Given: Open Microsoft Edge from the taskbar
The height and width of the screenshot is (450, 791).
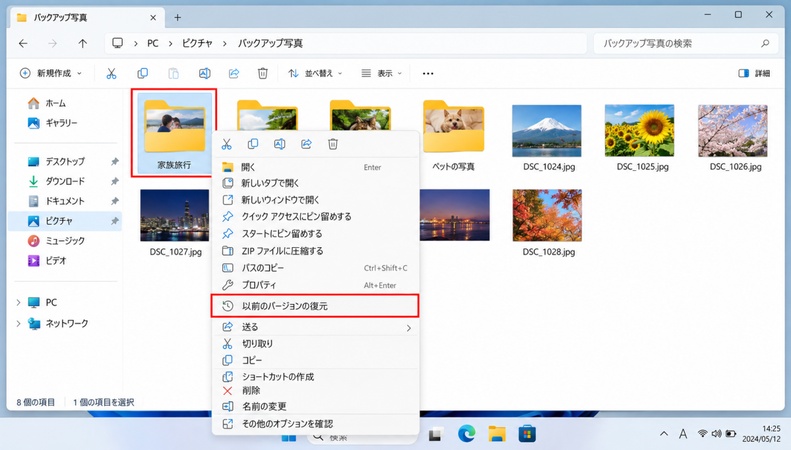Looking at the screenshot, I should coord(467,434).
